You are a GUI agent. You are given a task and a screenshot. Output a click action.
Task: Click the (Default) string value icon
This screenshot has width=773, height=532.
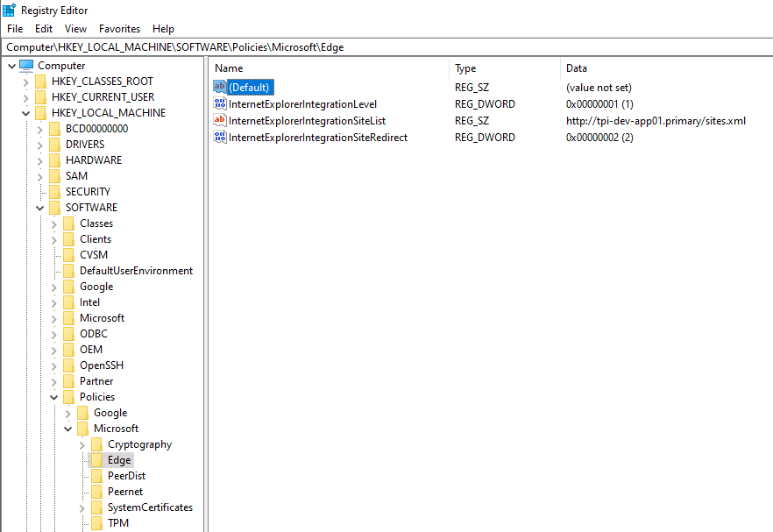point(219,87)
